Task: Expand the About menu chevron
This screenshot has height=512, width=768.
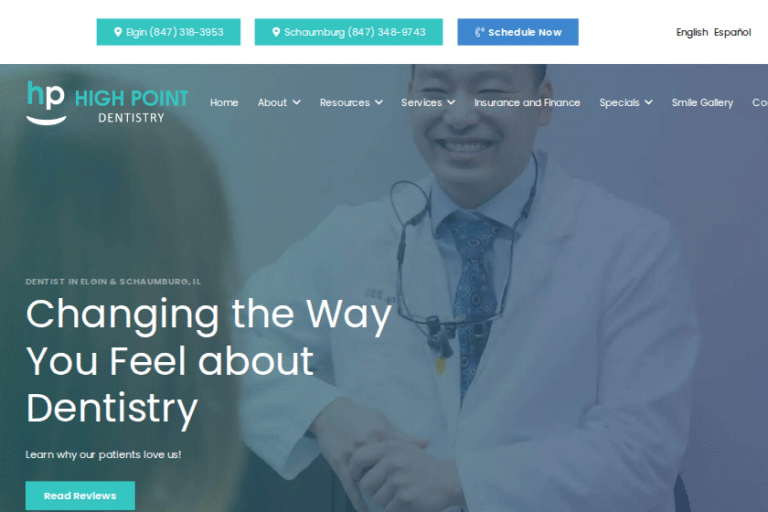Action: pos(296,102)
